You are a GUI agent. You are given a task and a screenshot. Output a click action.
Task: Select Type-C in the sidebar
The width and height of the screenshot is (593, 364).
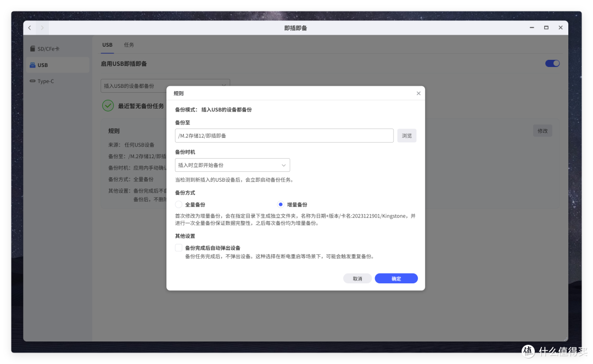[57, 81]
